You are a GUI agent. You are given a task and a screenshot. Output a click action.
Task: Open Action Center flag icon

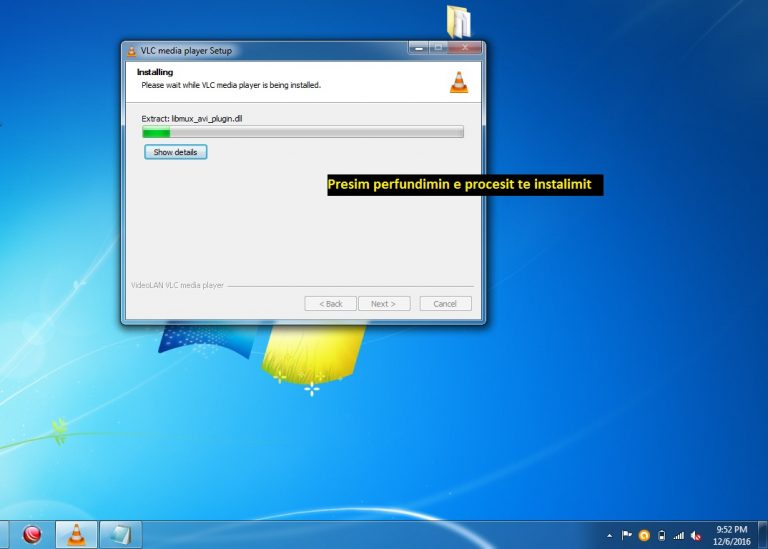coord(626,535)
